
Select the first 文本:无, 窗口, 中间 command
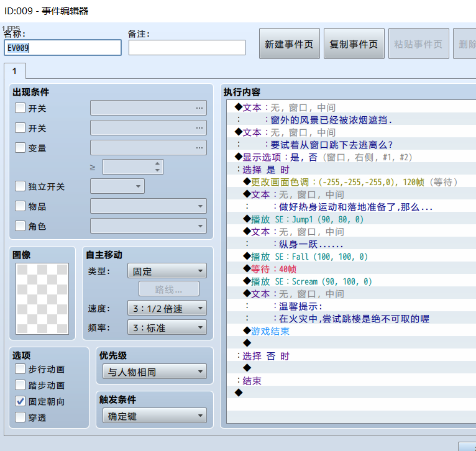pyautogui.click(x=351, y=107)
